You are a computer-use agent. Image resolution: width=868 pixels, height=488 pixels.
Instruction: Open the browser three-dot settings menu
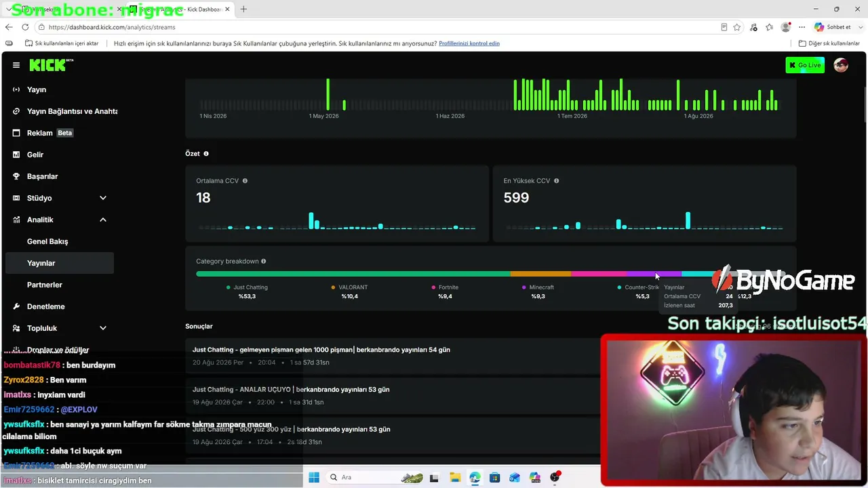tap(802, 27)
